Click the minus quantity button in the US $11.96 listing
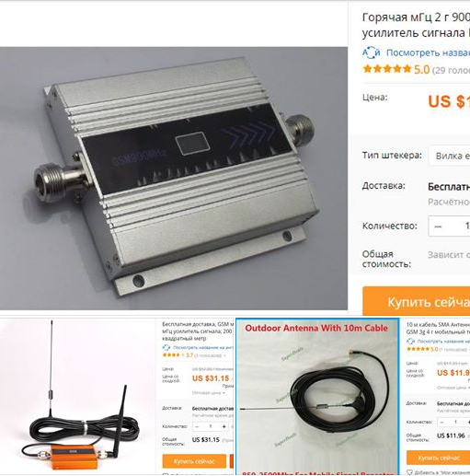The width and height of the screenshot is (470, 476). [441, 422]
